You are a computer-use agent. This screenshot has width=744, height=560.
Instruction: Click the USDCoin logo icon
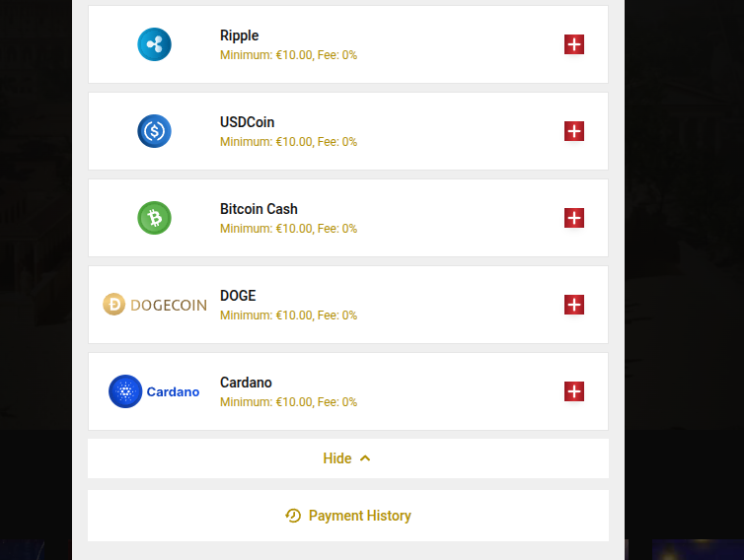154,131
